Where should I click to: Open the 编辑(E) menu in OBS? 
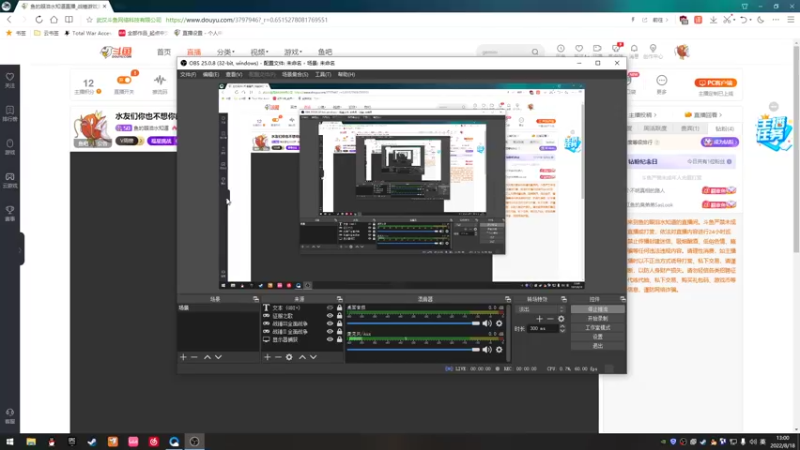[211, 74]
